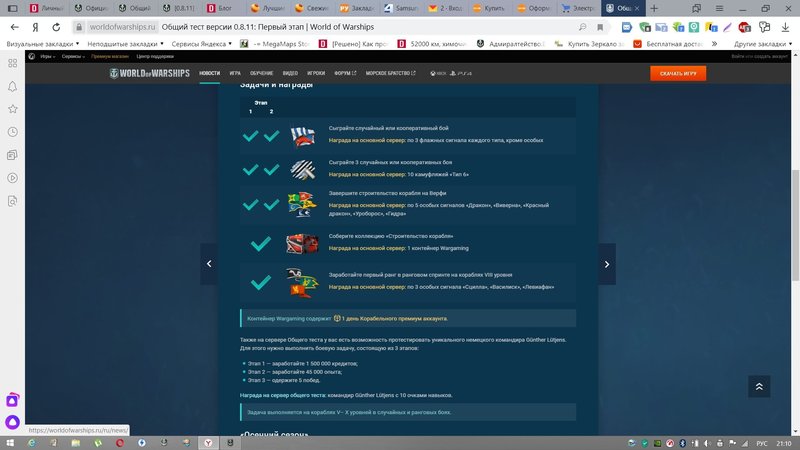Image resolution: width=800 pixels, height=450 pixels.
Task: Switch to the Блог browser tab
Action: pos(222,8)
